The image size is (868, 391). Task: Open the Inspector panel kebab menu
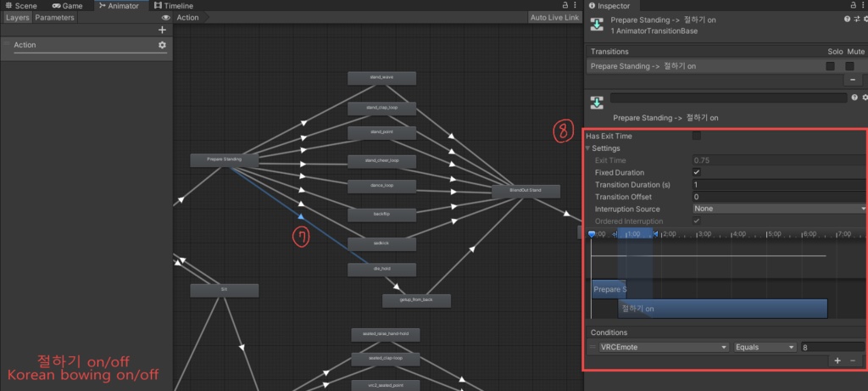pos(863,5)
